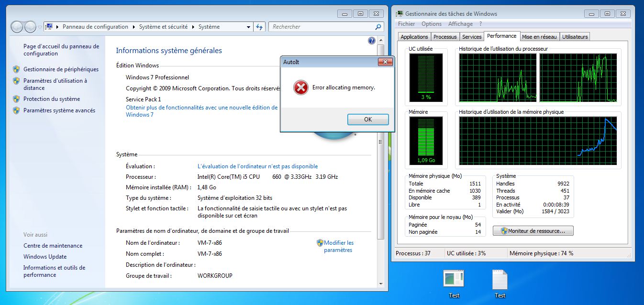The height and width of the screenshot is (305, 644).
Task: Click the computer icon in the address bar
Action: pos(49,27)
